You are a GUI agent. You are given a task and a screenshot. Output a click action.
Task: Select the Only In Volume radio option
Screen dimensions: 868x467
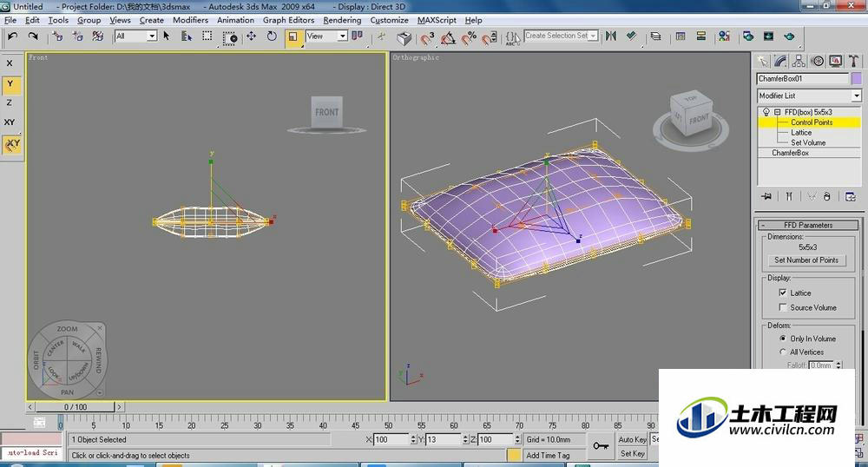783,338
